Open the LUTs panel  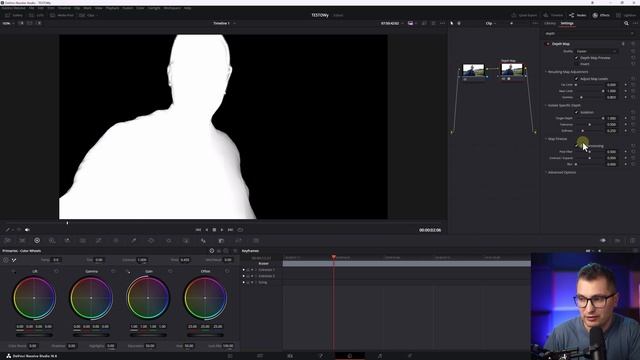pyautogui.click(x=36, y=15)
